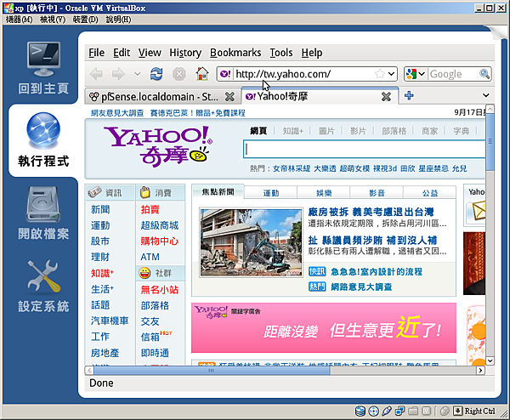Open the history dropdown next to forward arrow
This screenshot has width=510, height=420.
tap(138, 74)
